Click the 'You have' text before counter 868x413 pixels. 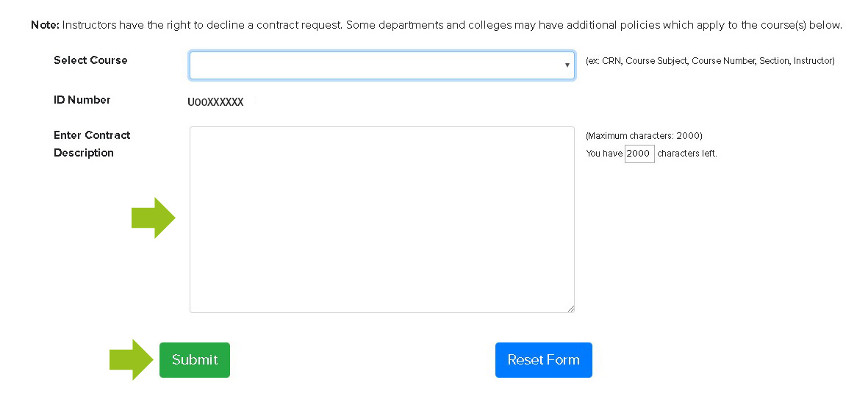[x=604, y=154]
